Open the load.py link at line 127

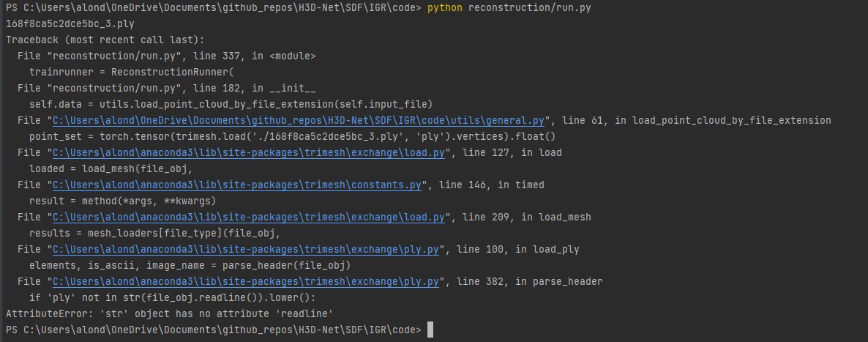(x=249, y=152)
